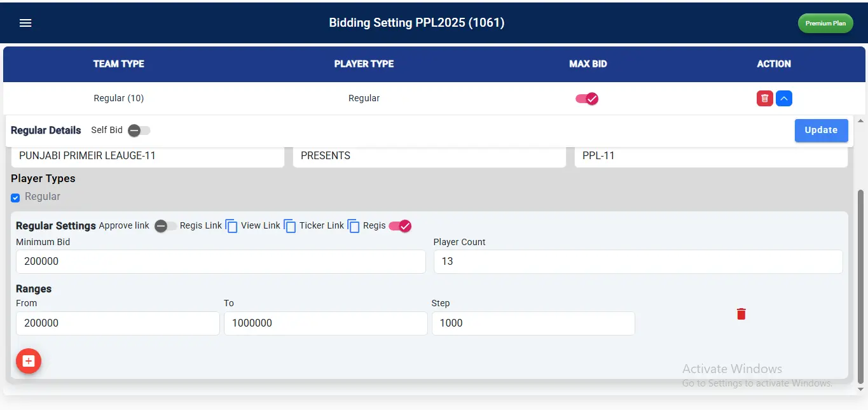Image resolution: width=868 pixels, height=410 pixels.
Task: Delete the bid range row
Action: [741, 314]
